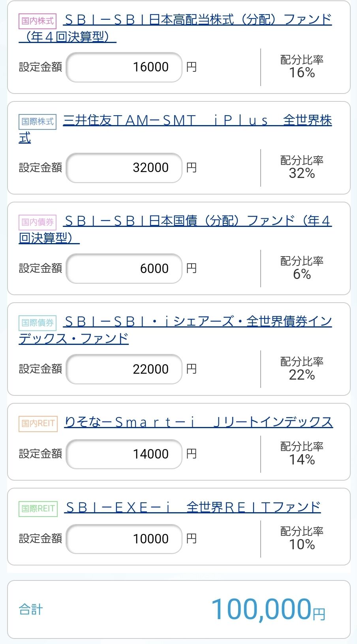Open SBI日本国債(分配)ファンド link
Screen dimensions: 357x644
click(x=197, y=221)
